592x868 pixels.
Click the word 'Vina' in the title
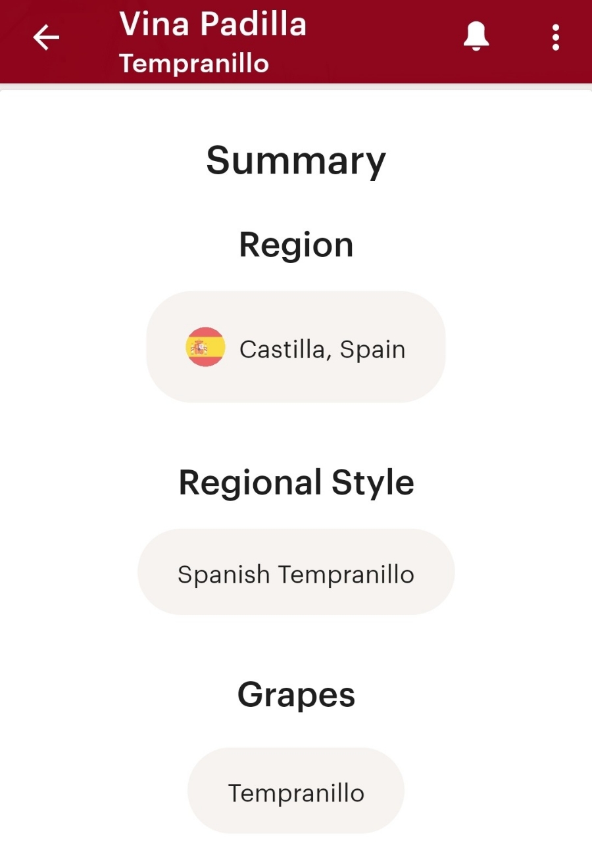click(x=155, y=24)
